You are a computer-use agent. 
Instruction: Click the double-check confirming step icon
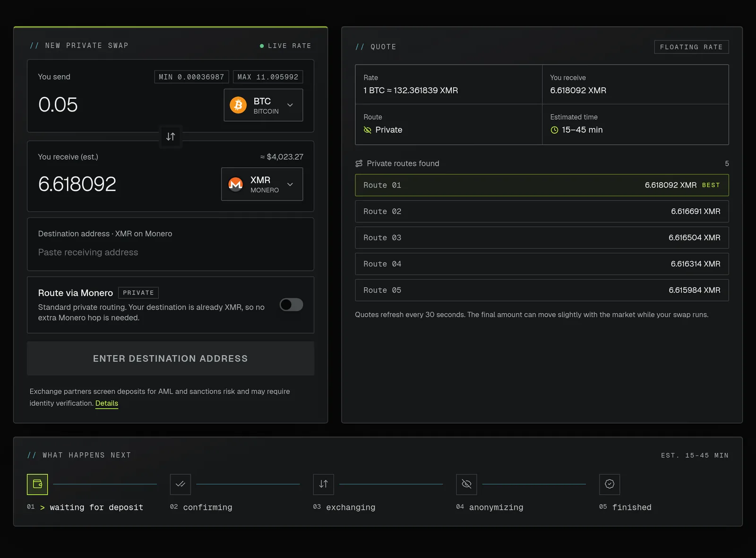tap(180, 484)
